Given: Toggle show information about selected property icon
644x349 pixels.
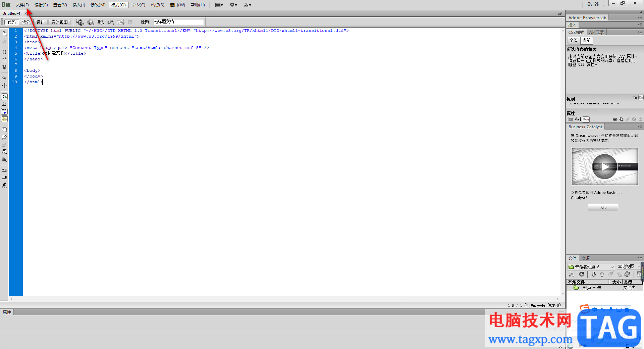Looking at the screenshot, I should (635, 97).
